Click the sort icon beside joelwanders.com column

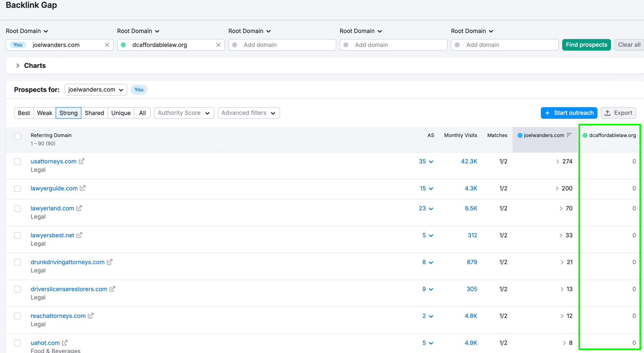coord(569,135)
